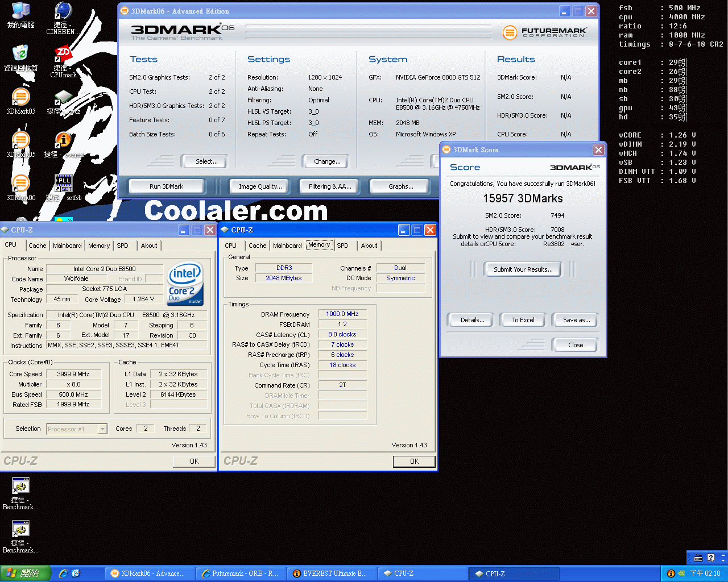
Task: Click the 18 clocks tRAS value
Action: [x=342, y=365]
